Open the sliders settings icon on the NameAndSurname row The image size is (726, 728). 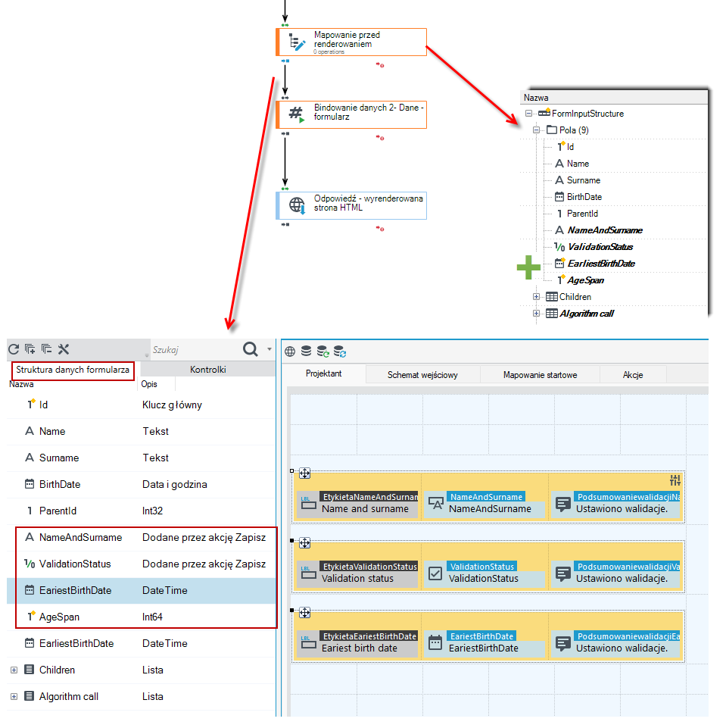click(675, 480)
